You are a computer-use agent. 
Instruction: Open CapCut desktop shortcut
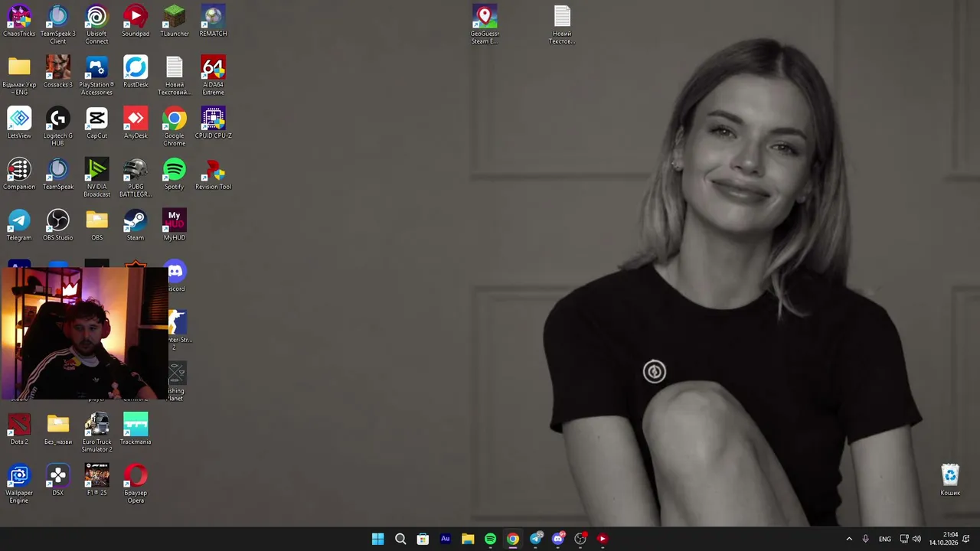click(x=96, y=123)
